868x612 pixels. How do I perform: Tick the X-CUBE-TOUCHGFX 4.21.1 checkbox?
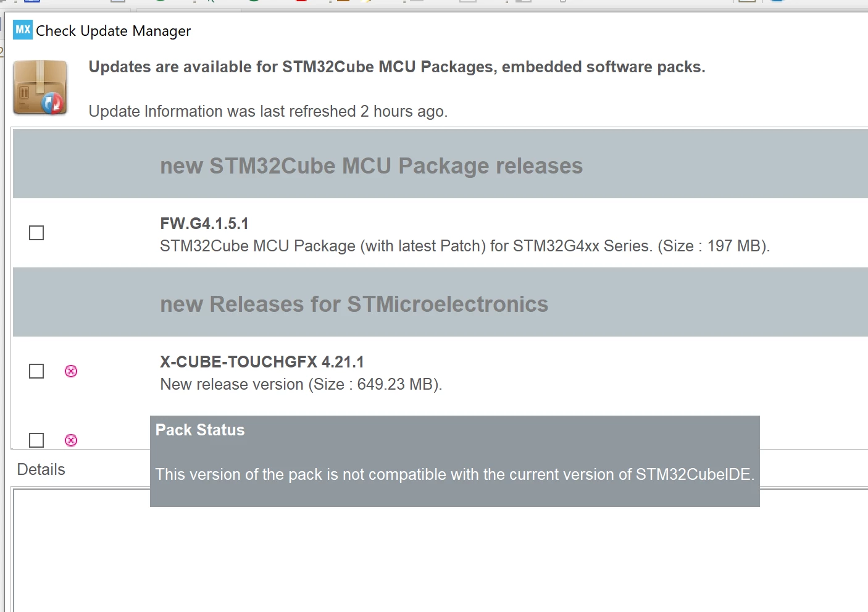(x=36, y=371)
